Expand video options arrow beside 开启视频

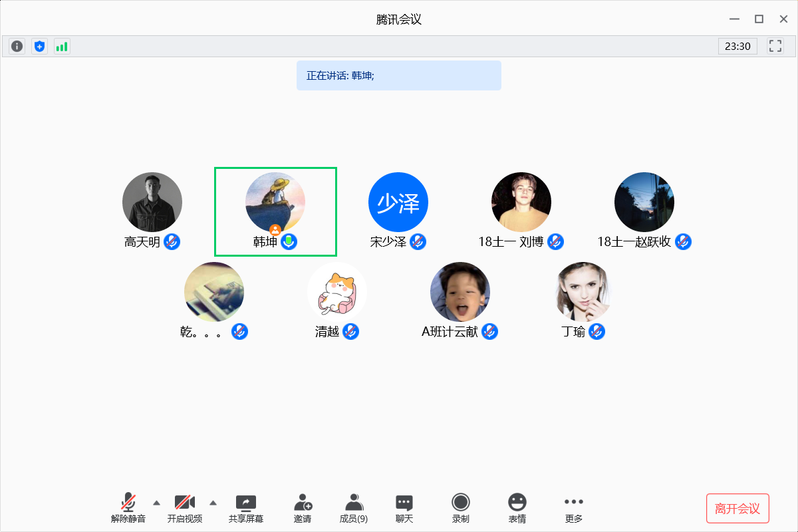pyautogui.click(x=213, y=502)
